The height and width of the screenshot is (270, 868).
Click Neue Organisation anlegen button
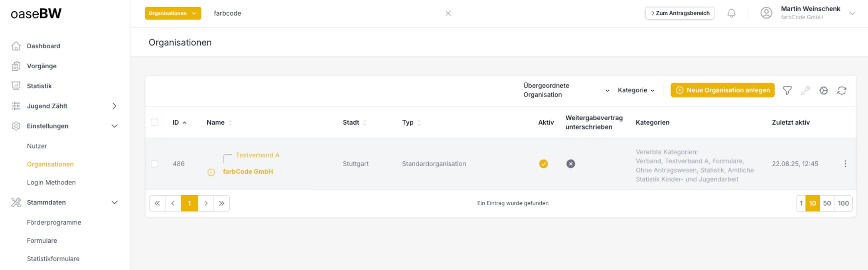tap(722, 90)
